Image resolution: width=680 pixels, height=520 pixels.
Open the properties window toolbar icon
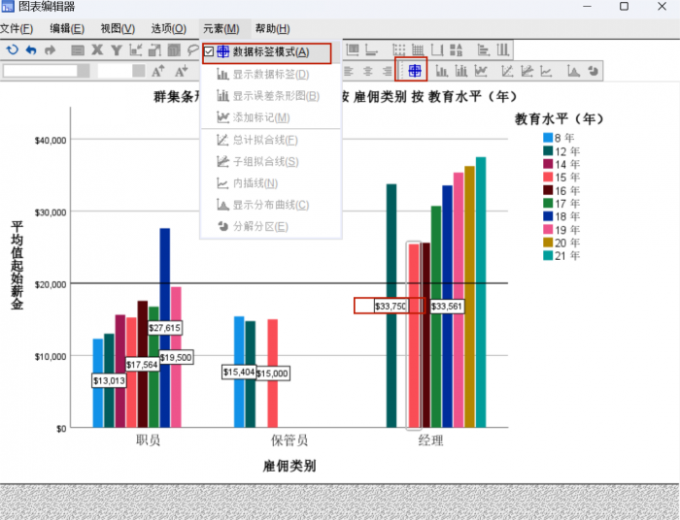pyautogui.click(x=78, y=50)
